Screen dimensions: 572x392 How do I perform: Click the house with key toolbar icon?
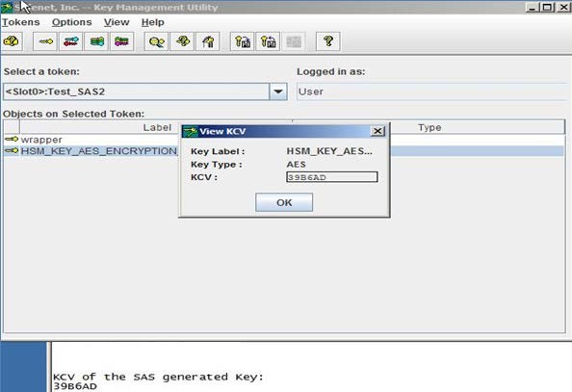coord(208,41)
